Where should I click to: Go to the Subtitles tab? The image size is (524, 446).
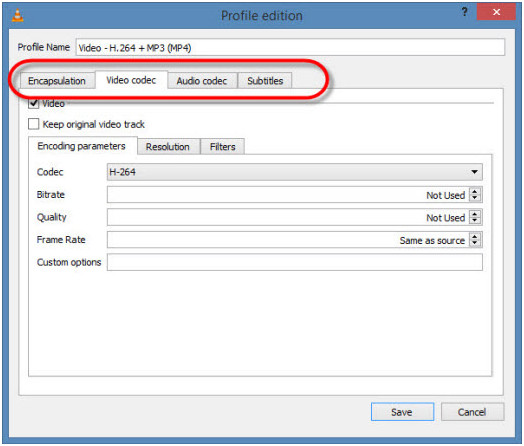click(x=265, y=81)
